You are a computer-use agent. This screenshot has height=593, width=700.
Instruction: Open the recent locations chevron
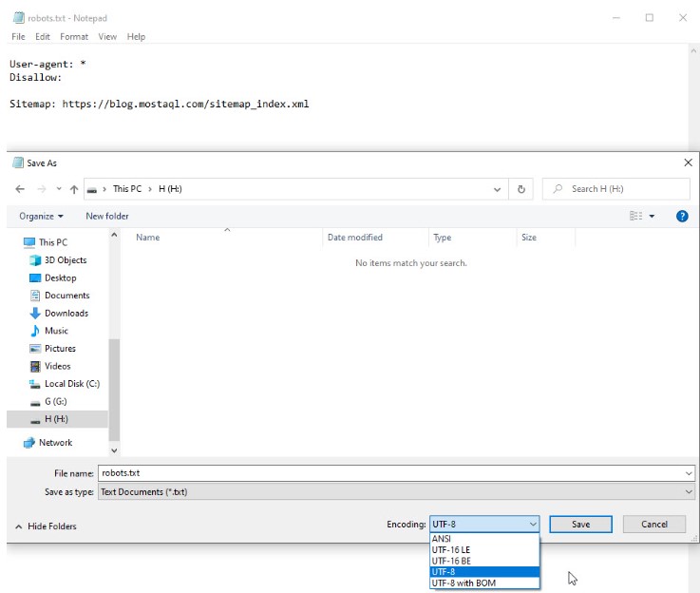tap(59, 189)
